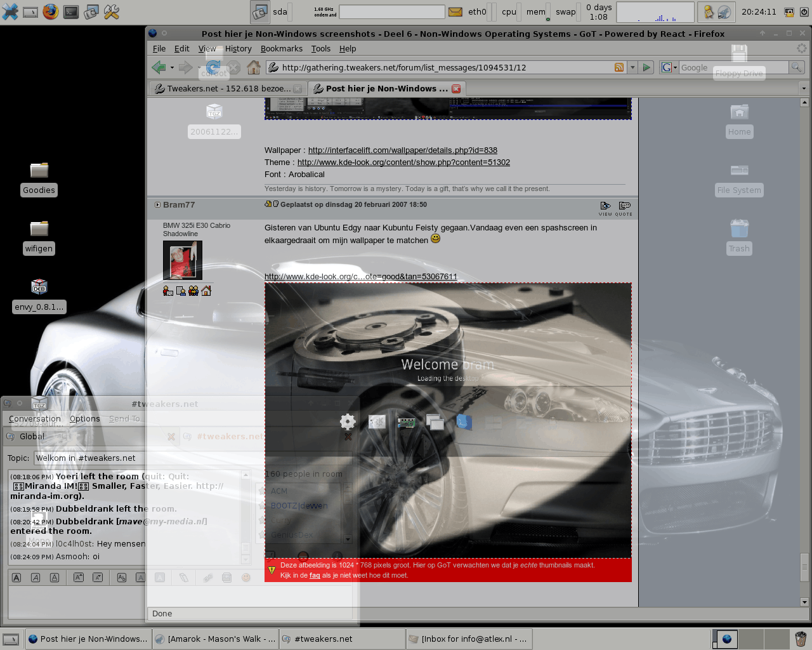Open the Google search engine dropdown

[670, 67]
